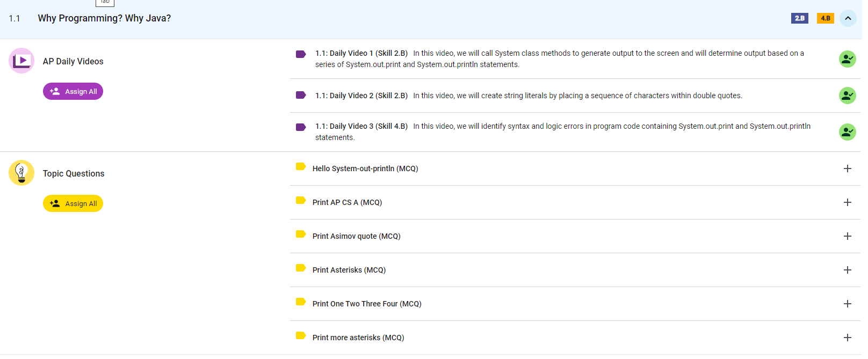Expand Print more asterisks with plus icon
Screen dimensions: 868x359
coord(847,338)
